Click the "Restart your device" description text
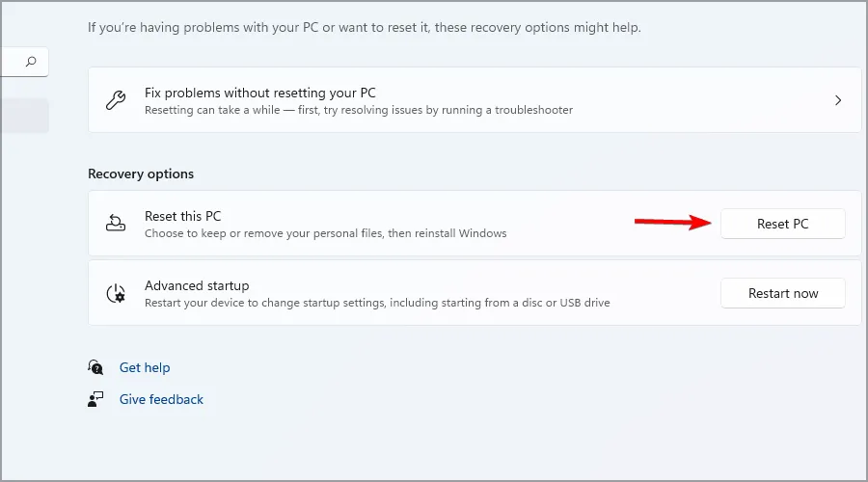This screenshot has height=482, width=868. point(377,303)
